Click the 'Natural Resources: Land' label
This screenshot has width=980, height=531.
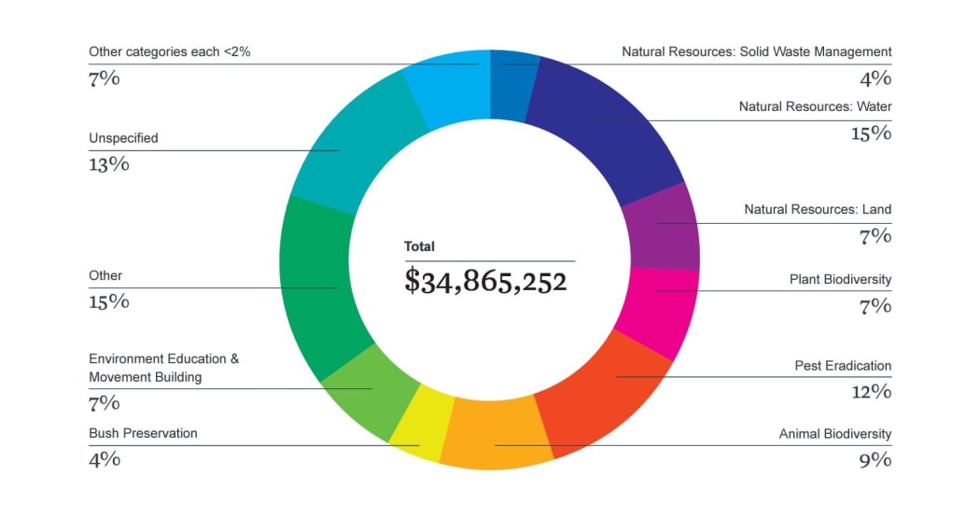[818, 209]
